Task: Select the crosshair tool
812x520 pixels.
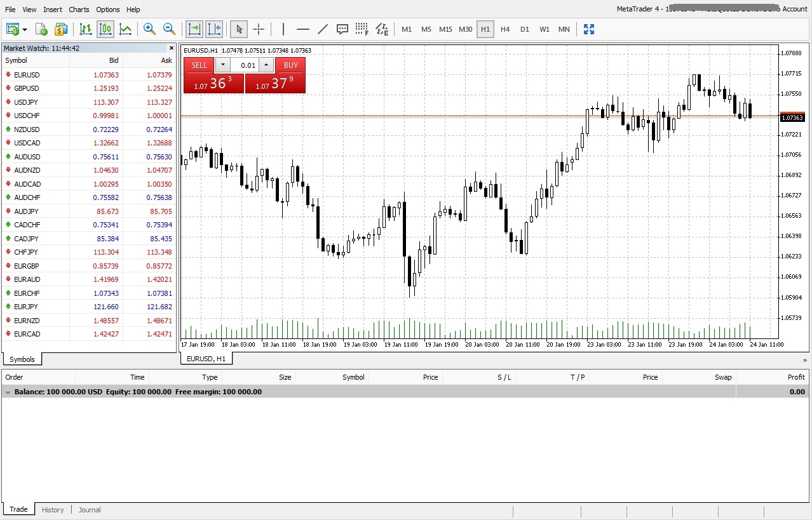Action: pos(259,29)
